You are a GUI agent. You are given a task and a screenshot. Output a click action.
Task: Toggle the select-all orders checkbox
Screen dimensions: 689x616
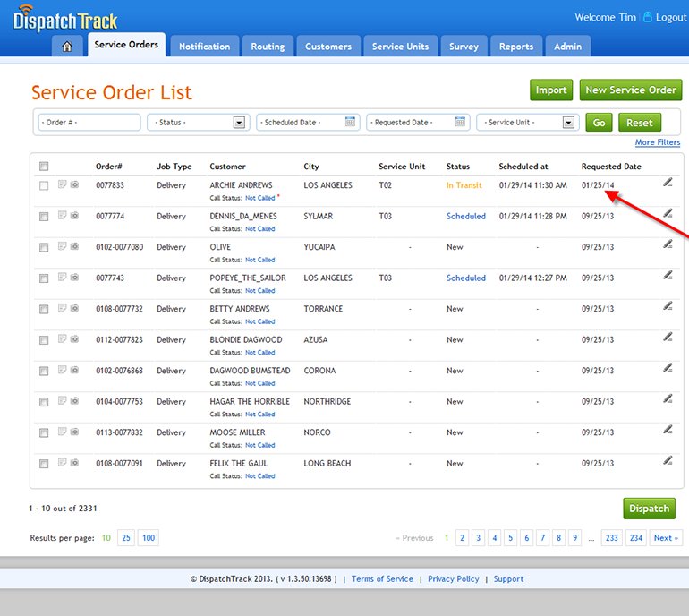tap(44, 167)
